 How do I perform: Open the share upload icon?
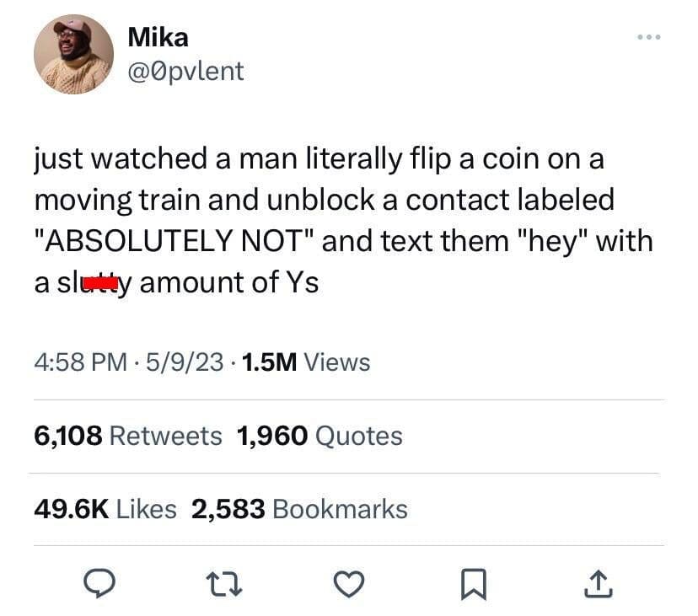click(599, 583)
